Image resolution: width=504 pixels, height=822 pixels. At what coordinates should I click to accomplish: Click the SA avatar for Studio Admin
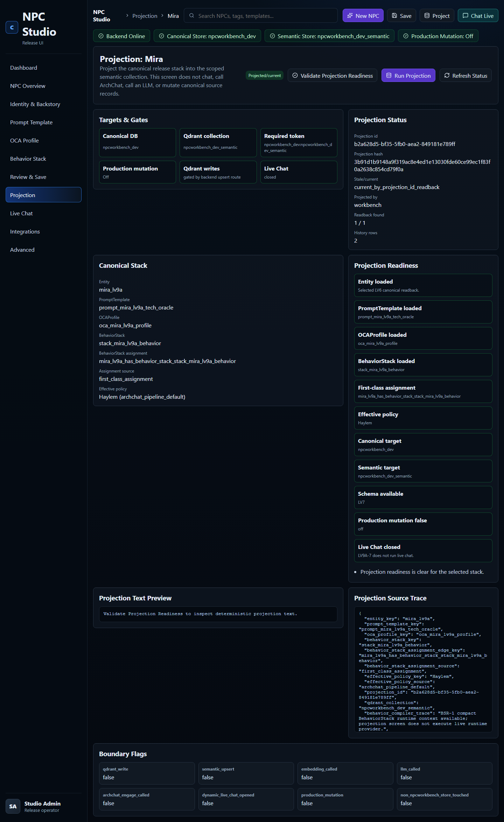[13, 807]
